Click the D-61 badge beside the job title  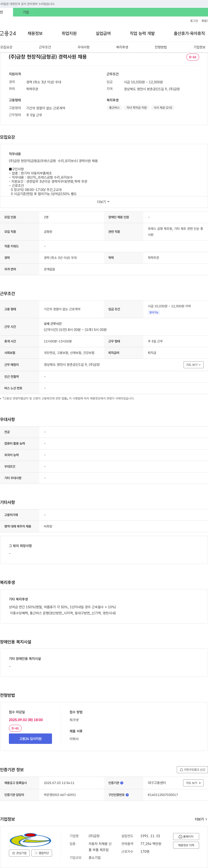(193, 57)
